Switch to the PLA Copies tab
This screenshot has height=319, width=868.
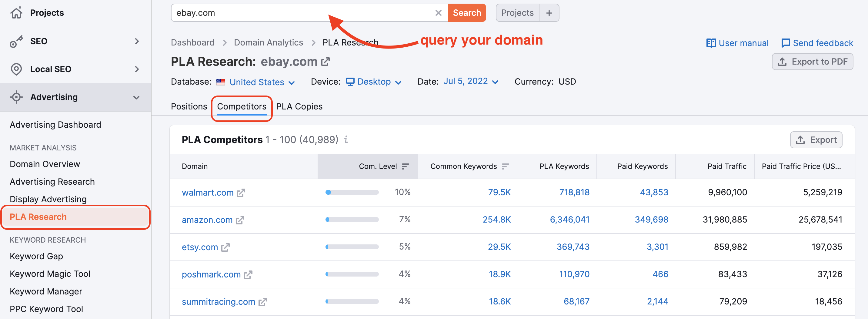pos(299,106)
